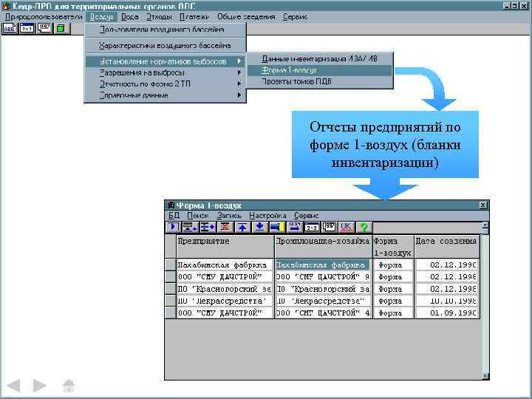Choose Данные инвентаризации submenu item
The width and height of the screenshot is (532, 399).
tap(320, 58)
